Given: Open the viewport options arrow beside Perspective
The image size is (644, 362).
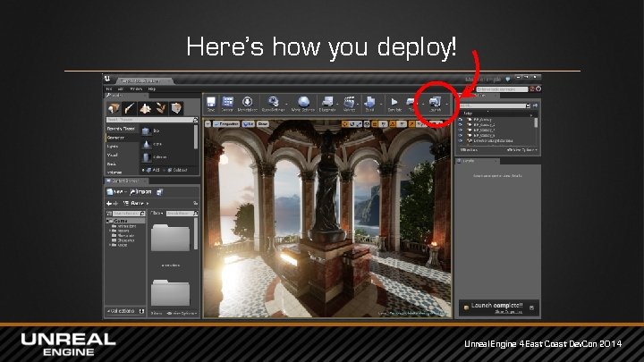Looking at the screenshot, I should click(208, 124).
